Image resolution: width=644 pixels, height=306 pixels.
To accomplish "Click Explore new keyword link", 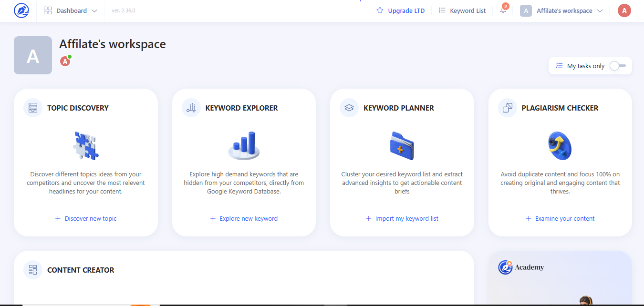I will click(x=244, y=218).
